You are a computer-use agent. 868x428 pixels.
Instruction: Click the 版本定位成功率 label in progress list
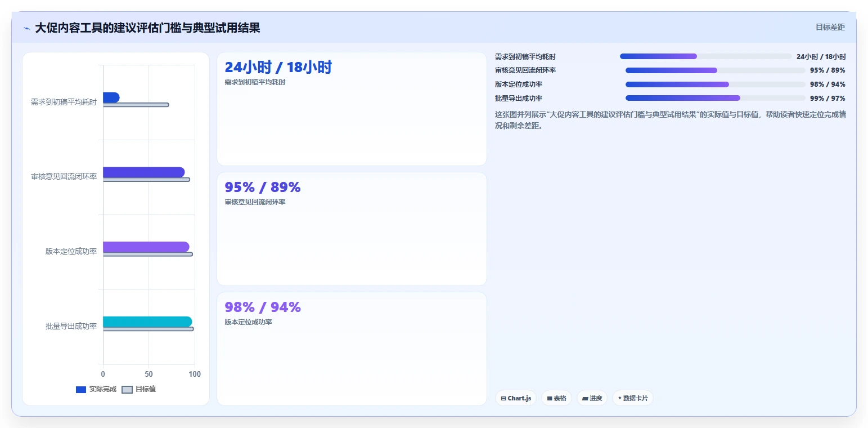(x=519, y=84)
